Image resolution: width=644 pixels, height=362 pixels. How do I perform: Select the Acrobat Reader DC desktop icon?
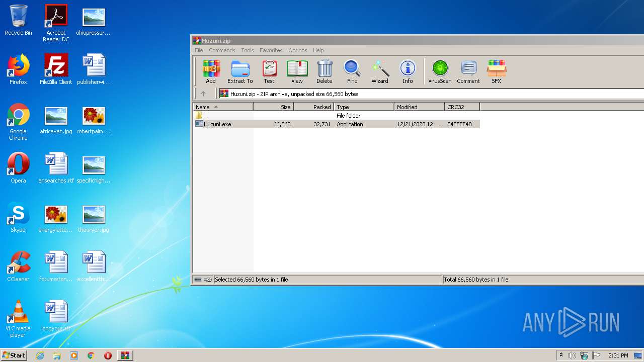coord(56,23)
